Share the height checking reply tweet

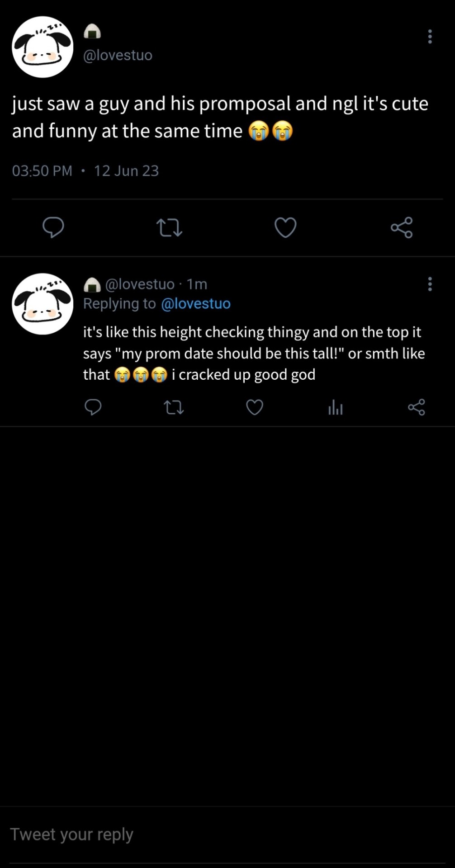pos(416,407)
